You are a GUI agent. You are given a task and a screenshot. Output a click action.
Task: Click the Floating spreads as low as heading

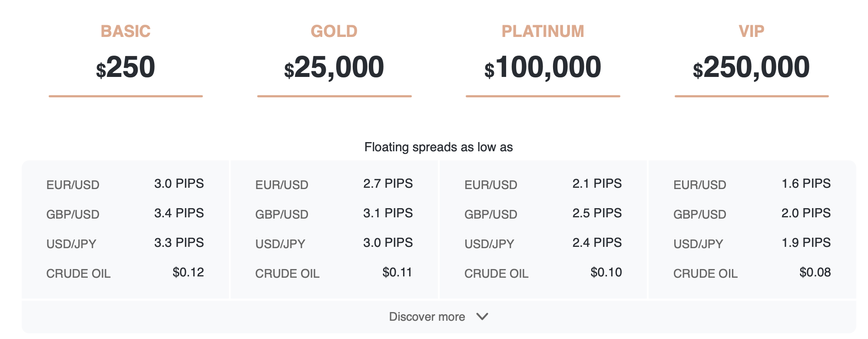[x=439, y=147]
